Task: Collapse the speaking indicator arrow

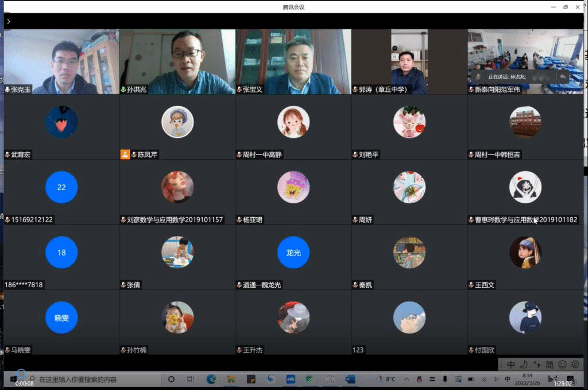Action: 563,76
